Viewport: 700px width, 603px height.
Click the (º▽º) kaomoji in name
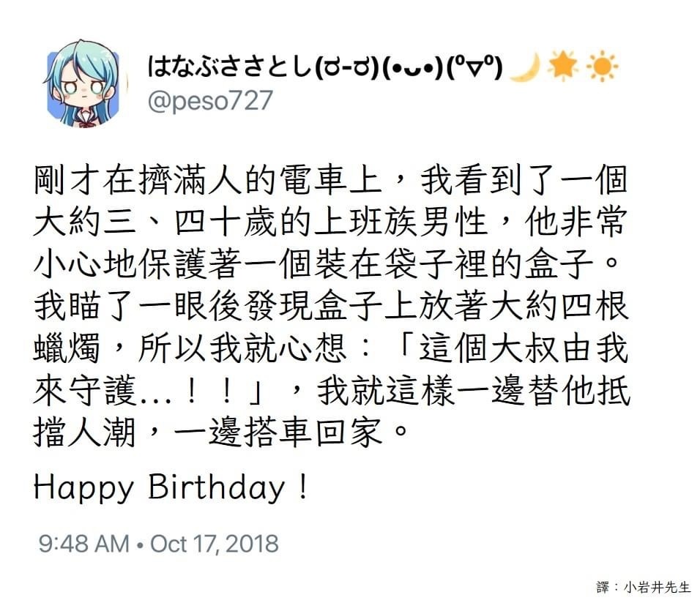[474, 67]
